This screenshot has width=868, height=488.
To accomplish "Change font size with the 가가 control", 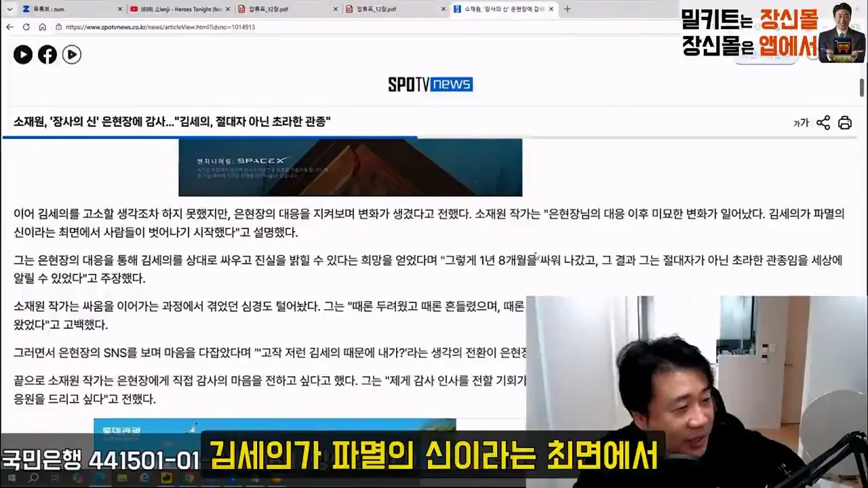I will [801, 123].
